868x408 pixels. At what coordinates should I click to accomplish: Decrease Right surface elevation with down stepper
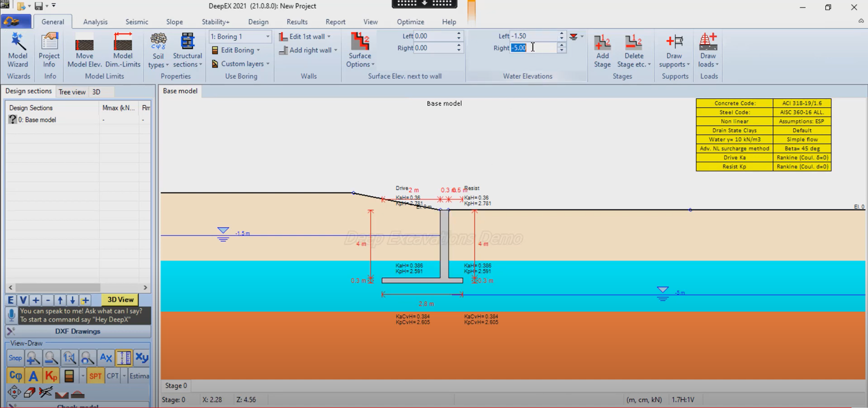point(459,50)
